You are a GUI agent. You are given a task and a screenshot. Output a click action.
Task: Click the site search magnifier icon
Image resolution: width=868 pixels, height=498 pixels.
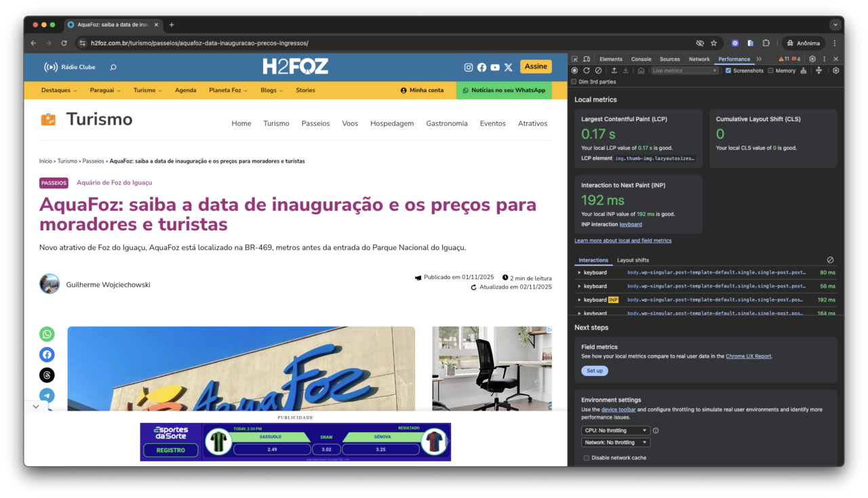(x=113, y=67)
